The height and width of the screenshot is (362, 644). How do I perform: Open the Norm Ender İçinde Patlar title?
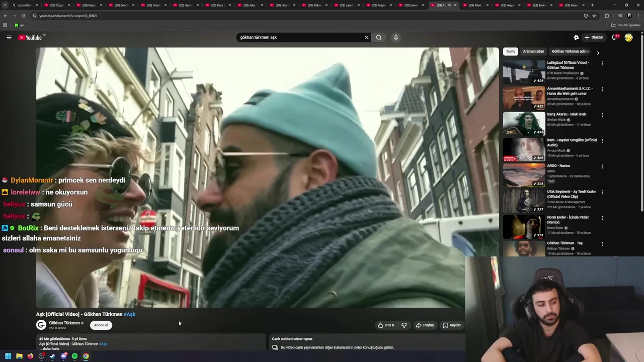tap(568, 220)
